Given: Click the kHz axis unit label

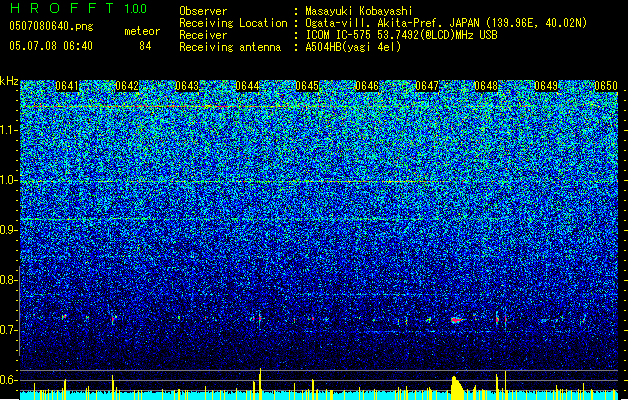Looking at the screenshot, I should pos(9,81).
